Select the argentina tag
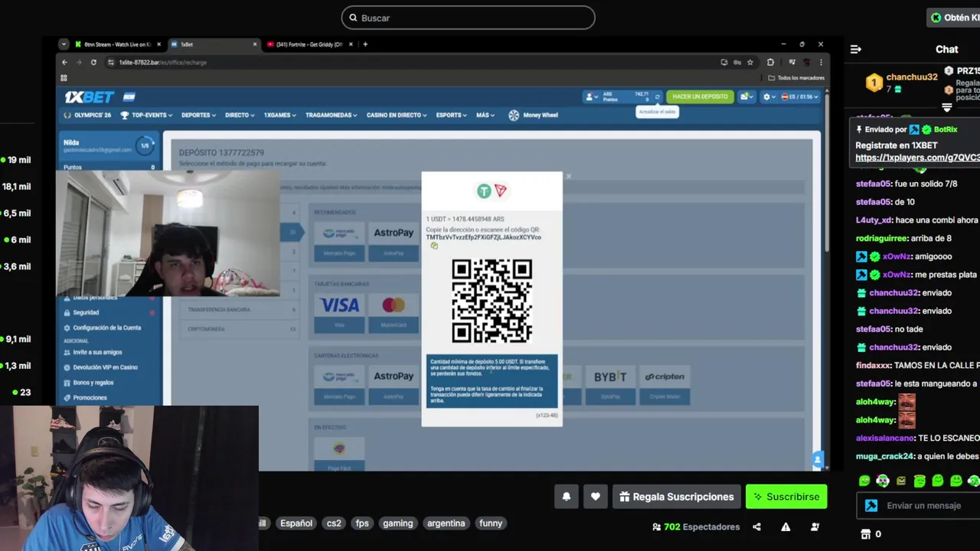This screenshot has width=980, height=551. [x=446, y=523]
